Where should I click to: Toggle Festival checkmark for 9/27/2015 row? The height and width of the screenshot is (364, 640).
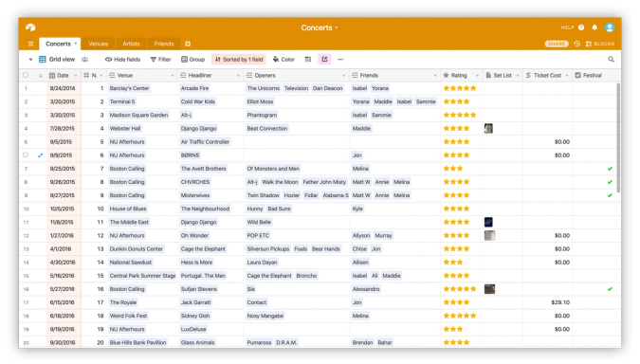(610, 195)
